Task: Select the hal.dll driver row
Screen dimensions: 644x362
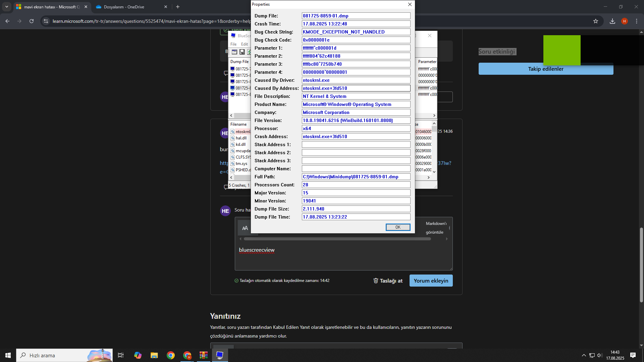Action: [240, 138]
